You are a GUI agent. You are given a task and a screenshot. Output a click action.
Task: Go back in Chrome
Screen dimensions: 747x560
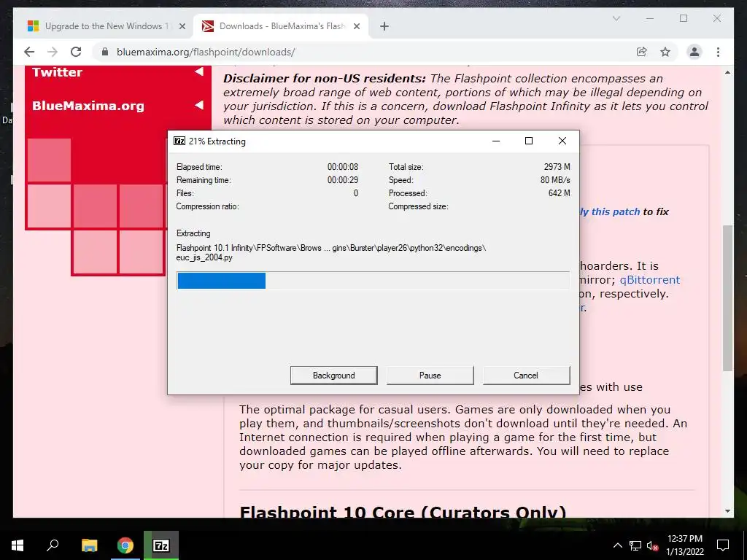coord(29,52)
